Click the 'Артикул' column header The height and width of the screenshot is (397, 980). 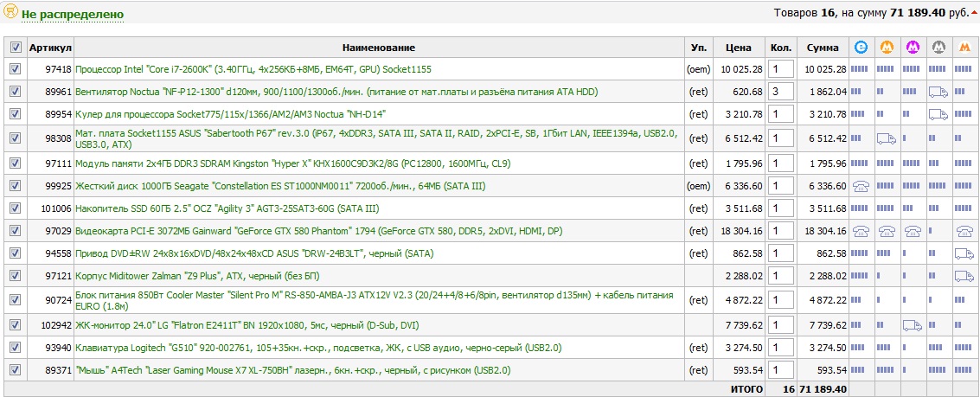pos(51,48)
